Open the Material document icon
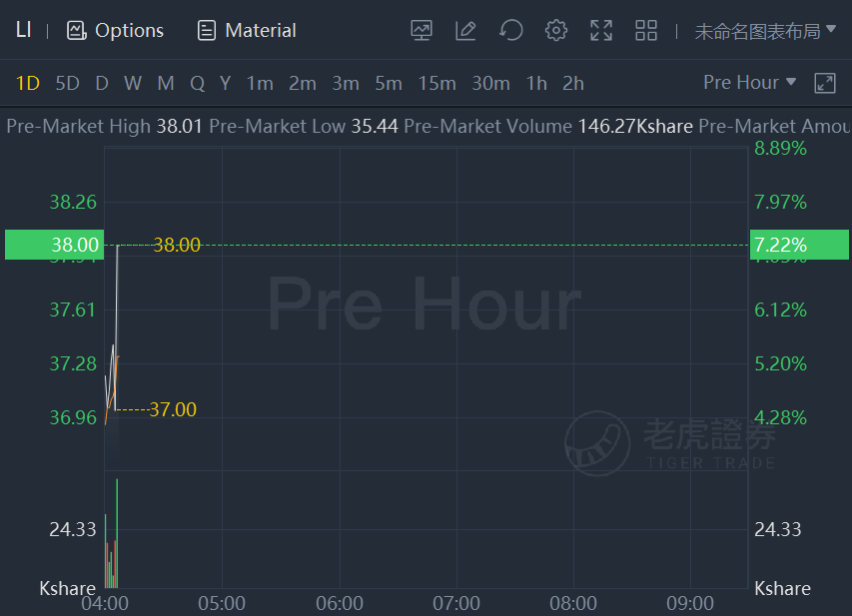Image resolution: width=852 pixels, height=616 pixels. coord(207,30)
